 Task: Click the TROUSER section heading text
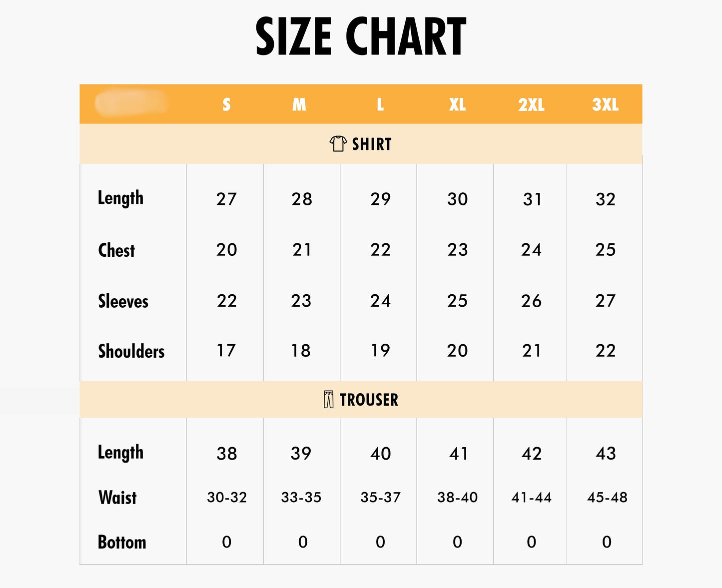369,400
